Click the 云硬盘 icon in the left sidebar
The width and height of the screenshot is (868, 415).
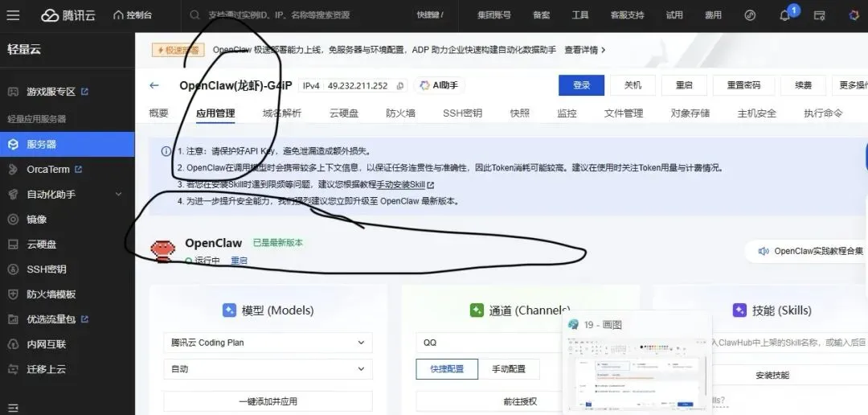[13, 244]
